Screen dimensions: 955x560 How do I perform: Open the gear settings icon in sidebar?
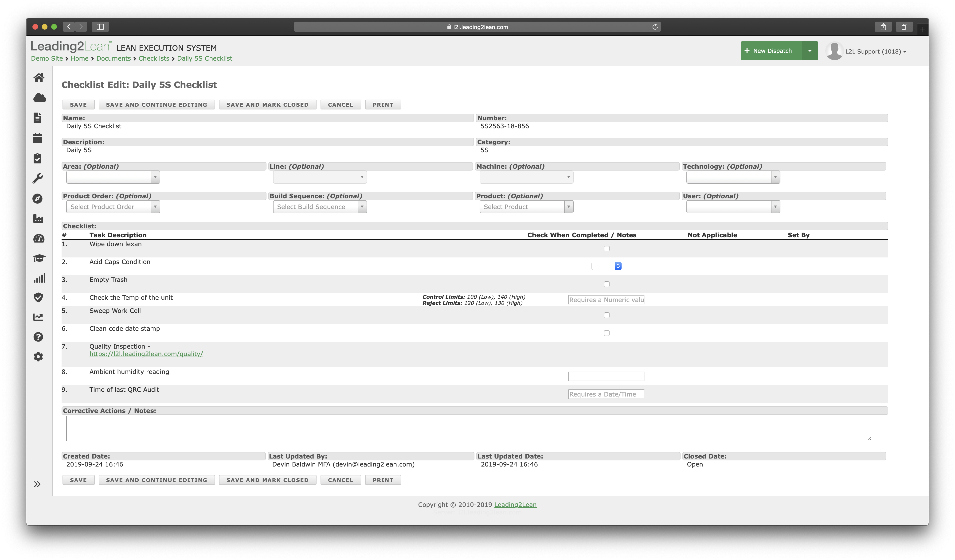(x=38, y=357)
